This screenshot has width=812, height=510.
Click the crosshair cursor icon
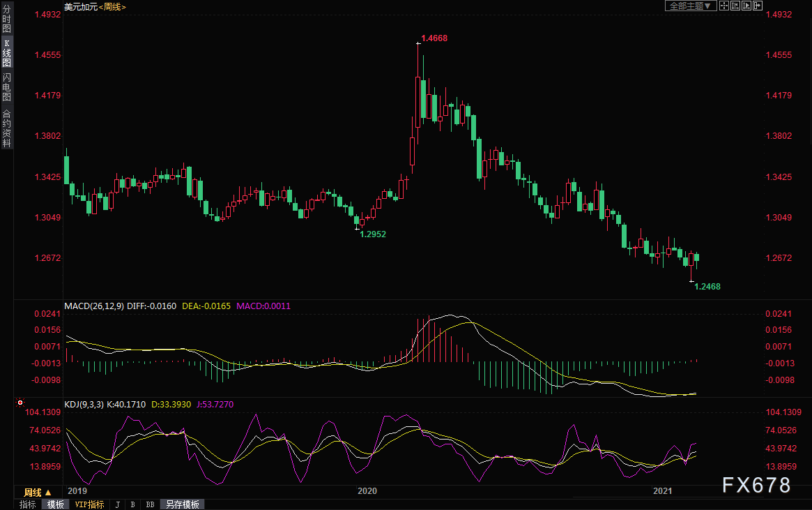pyautogui.click(x=724, y=6)
